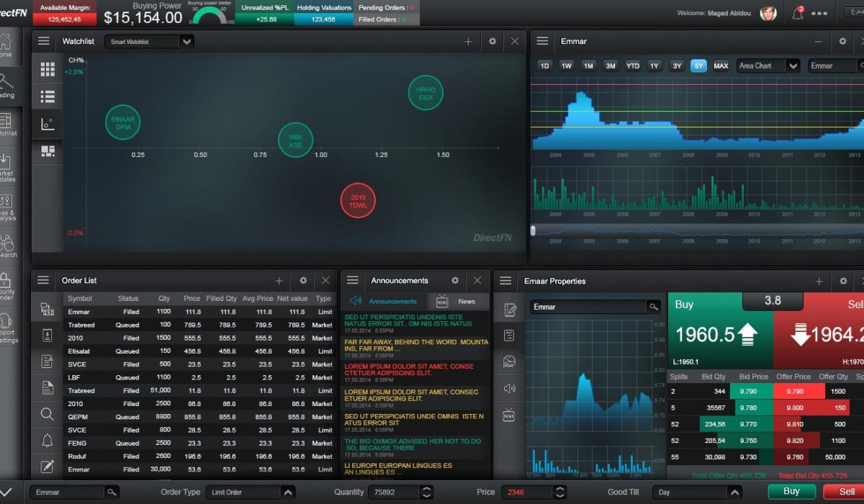Click the EMAAR DFM bubble in watchlist
This screenshot has width=864, height=504.
[x=122, y=123]
